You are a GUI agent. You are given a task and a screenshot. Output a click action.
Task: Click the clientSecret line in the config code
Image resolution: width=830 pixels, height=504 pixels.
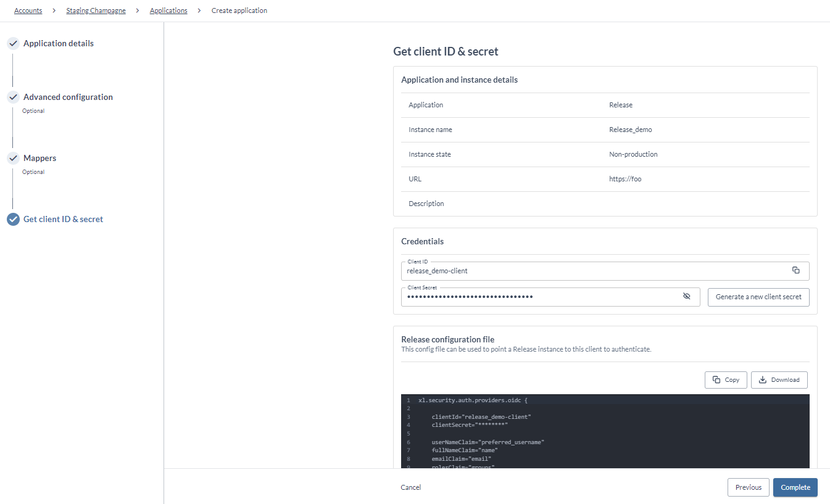469,425
